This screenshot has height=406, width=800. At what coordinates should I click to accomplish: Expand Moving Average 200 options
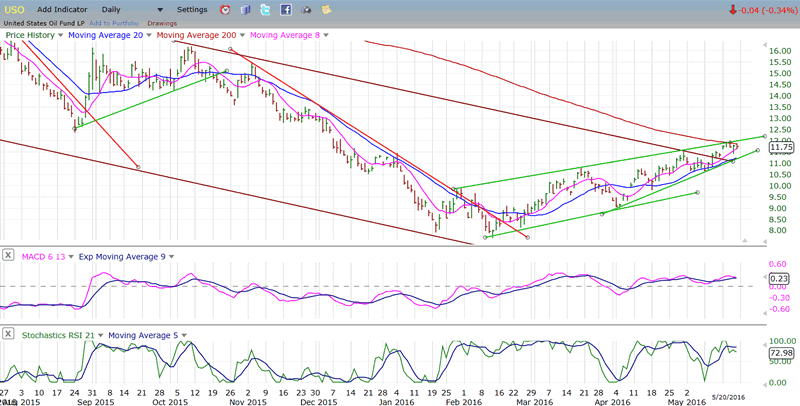coord(241,34)
